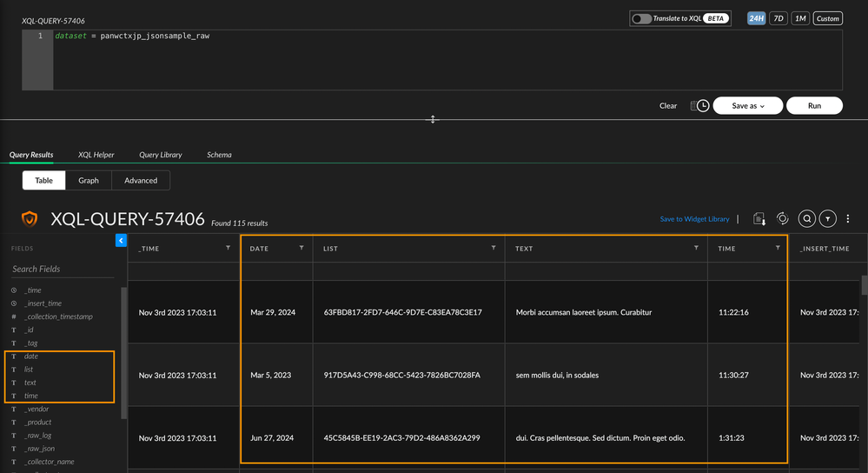
Task: Click the circular refresh results icon
Action: coord(782,219)
